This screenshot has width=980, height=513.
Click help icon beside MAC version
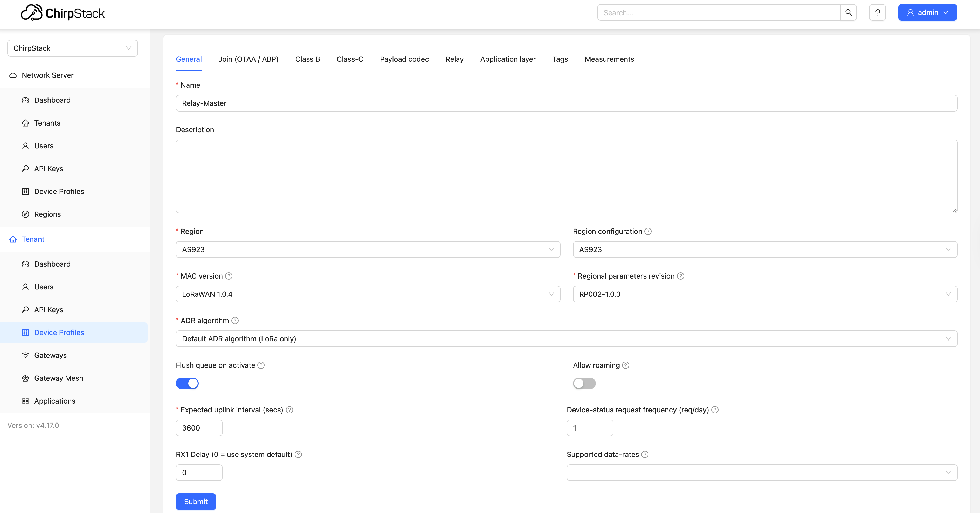point(229,276)
